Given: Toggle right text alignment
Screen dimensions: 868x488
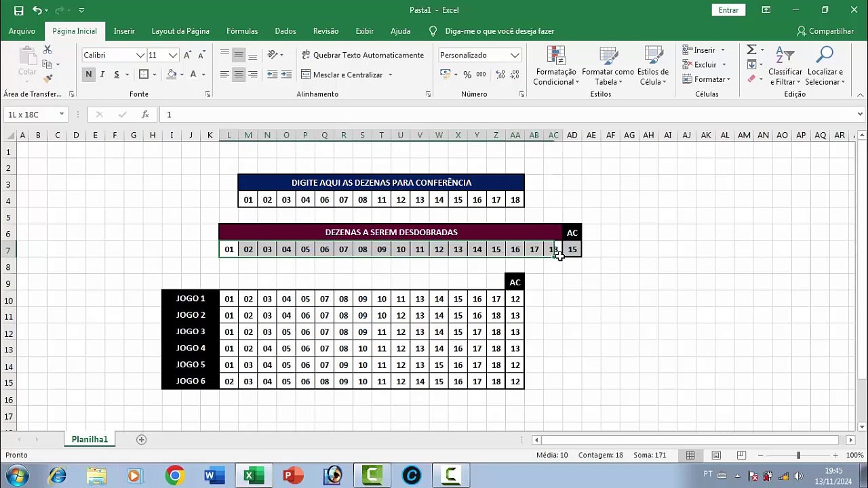Looking at the screenshot, I should click(x=253, y=75).
